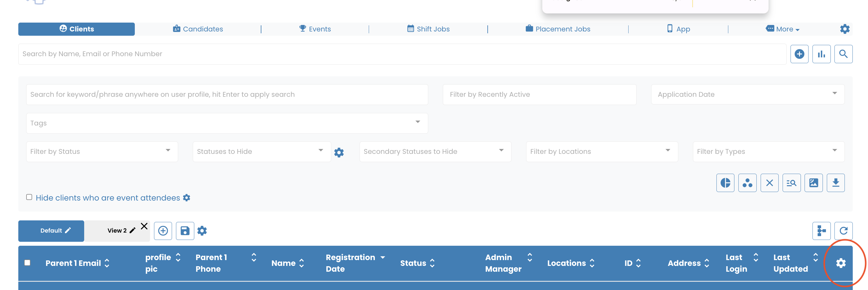Open the top navigation settings gear

point(845,29)
